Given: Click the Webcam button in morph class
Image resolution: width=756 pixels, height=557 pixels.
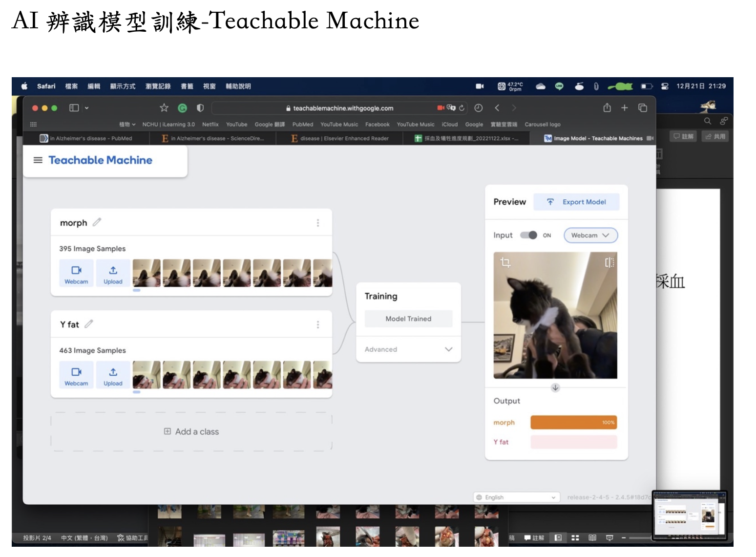Looking at the screenshot, I should coord(76,274).
